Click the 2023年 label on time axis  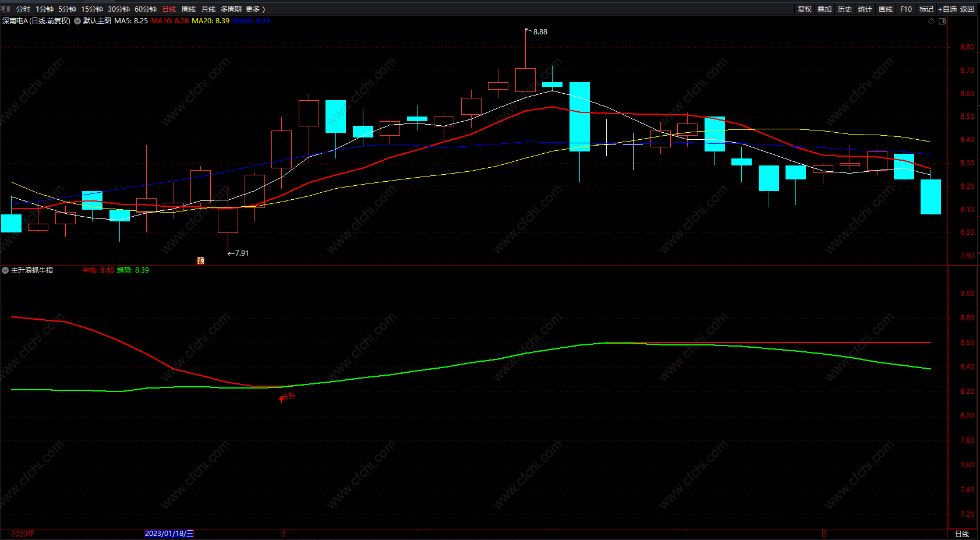23,534
